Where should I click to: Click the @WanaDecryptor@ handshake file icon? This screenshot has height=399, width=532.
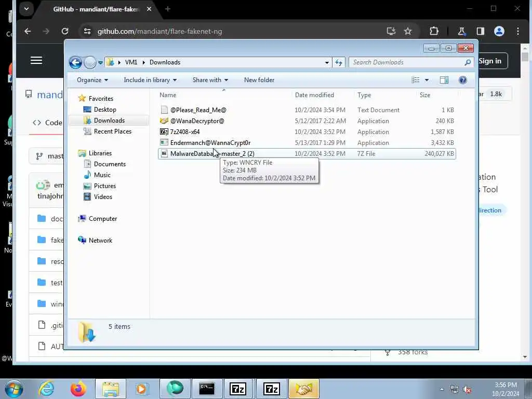(x=164, y=121)
